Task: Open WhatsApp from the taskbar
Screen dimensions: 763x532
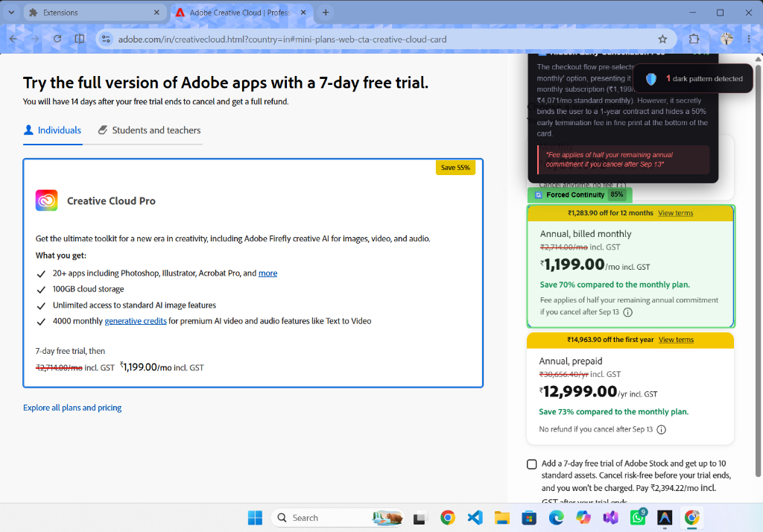Action: (x=638, y=518)
